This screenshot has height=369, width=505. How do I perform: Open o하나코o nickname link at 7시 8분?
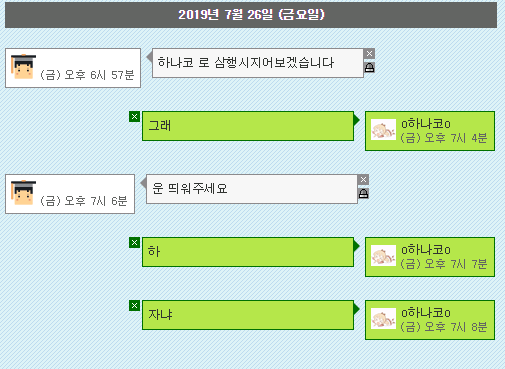(426, 313)
